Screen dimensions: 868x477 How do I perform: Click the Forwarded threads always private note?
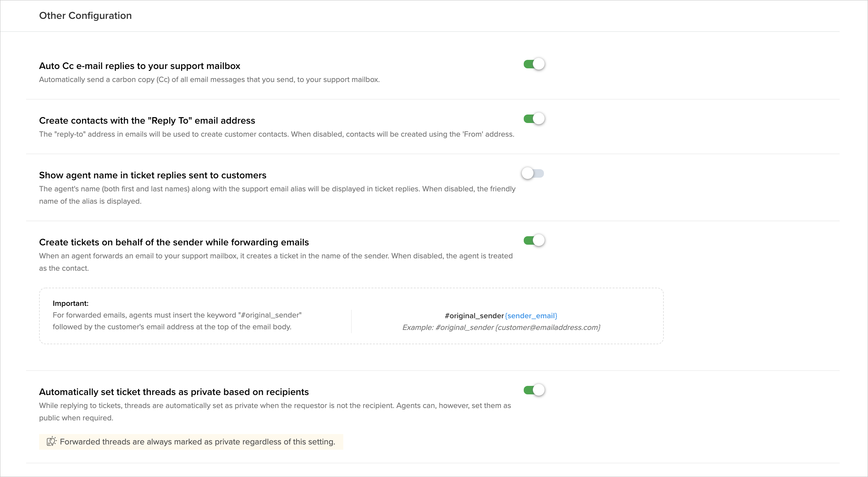tap(197, 442)
